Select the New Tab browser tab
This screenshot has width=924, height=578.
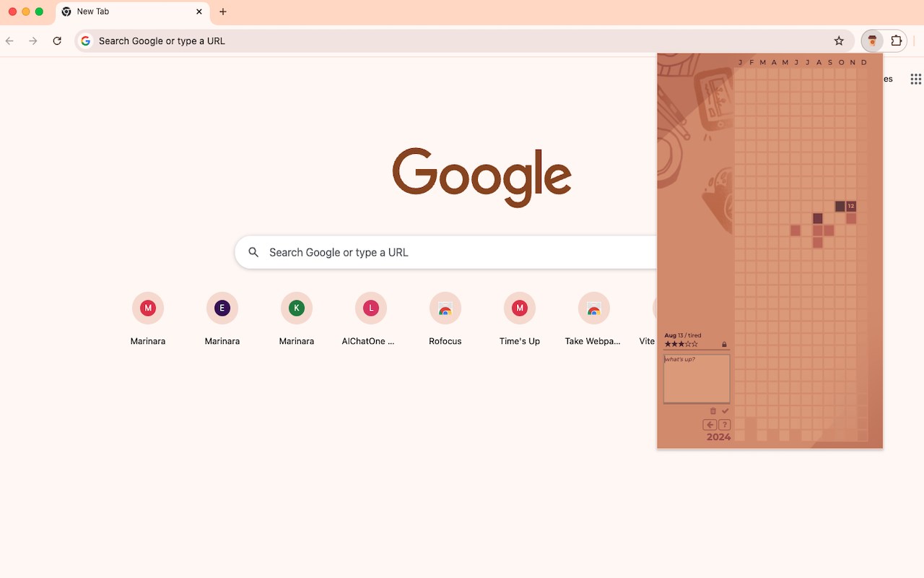132,12
